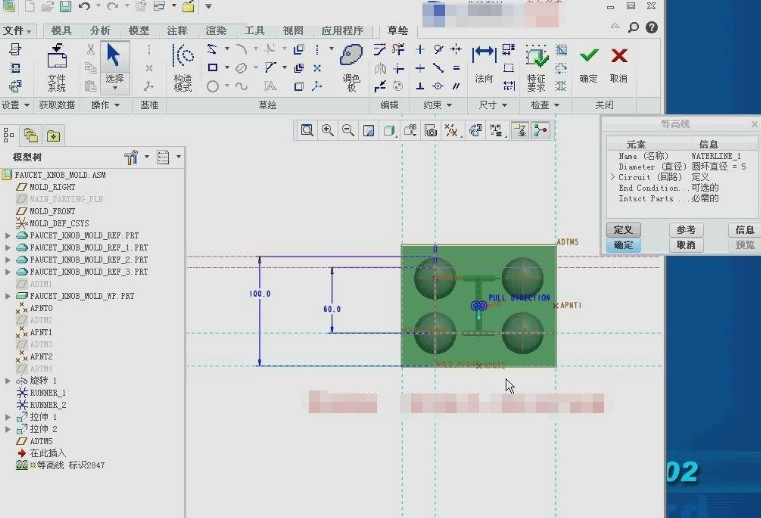The image size is (761, 518).
Task: Click the Zoom Out magnifier icon
Action: (x=348, y=130)
